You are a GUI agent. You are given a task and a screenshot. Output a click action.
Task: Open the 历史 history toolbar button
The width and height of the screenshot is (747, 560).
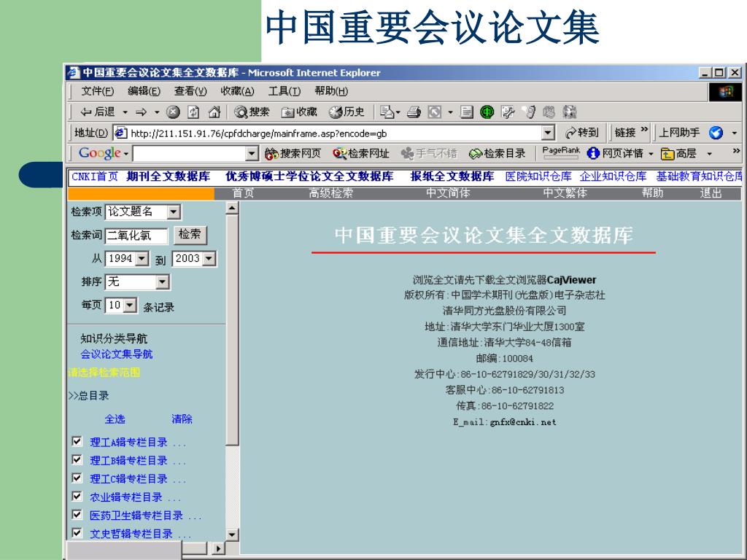(347, 112)
